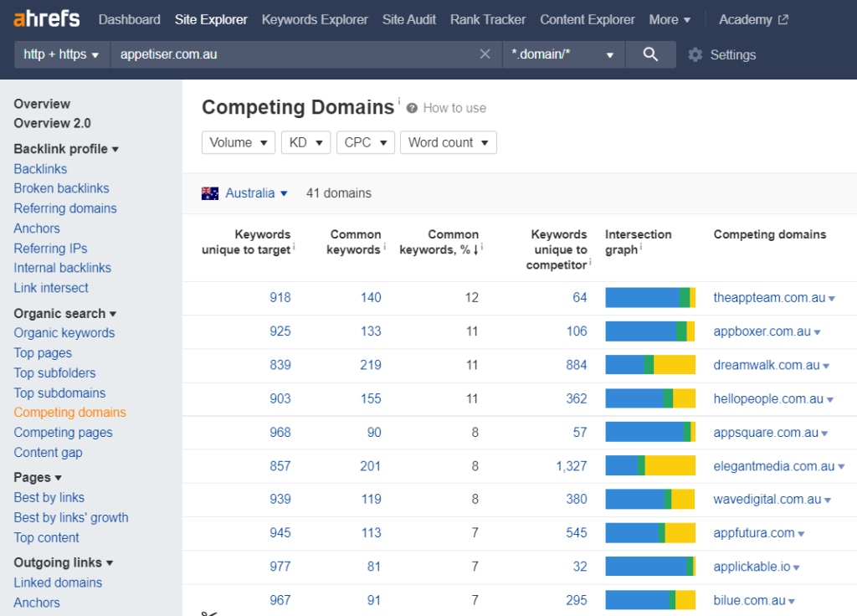The image size is (857, 616).
Task: Open the http + https protocol dropdown
Action: [x=61, y=54]
